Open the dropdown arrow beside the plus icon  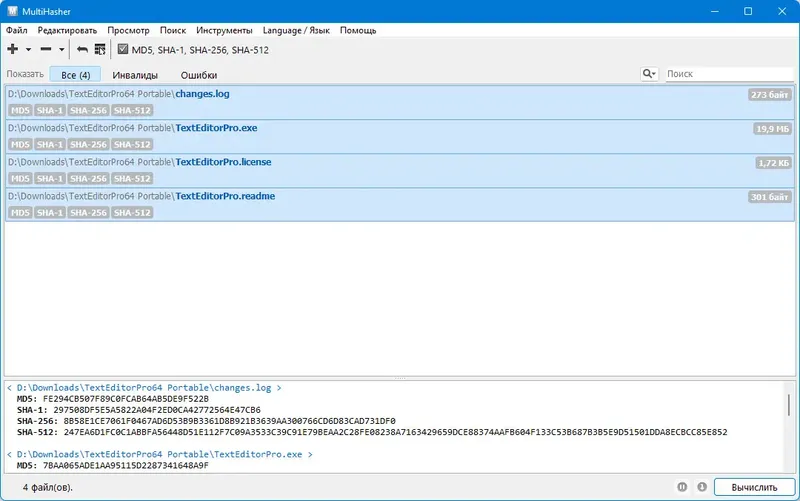click(29, 49)
